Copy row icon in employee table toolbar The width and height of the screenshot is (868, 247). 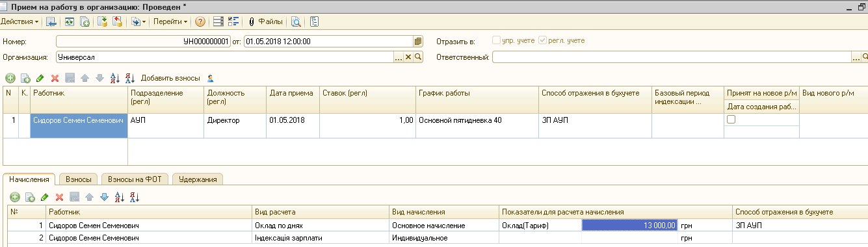[25, 78]
